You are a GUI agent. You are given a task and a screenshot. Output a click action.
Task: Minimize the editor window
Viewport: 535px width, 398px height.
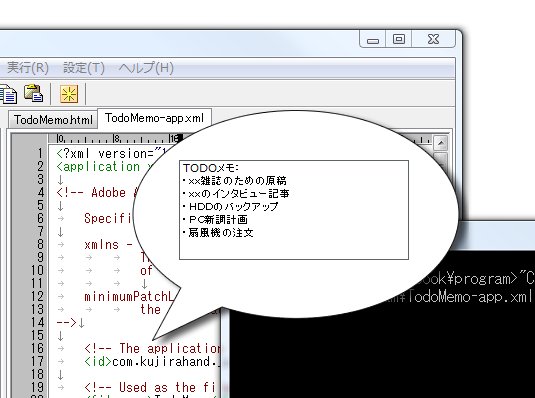[373, 39]
